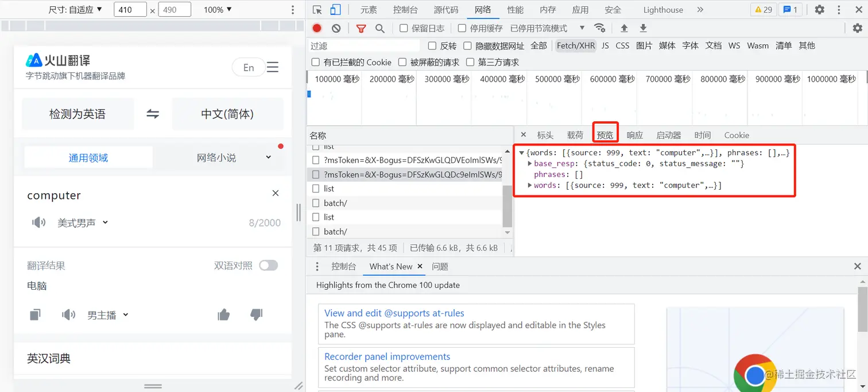Toggle the 双语对照 switch
Image resolution: width=868 pixels, height=392 pixels.
tap(268, 265)
